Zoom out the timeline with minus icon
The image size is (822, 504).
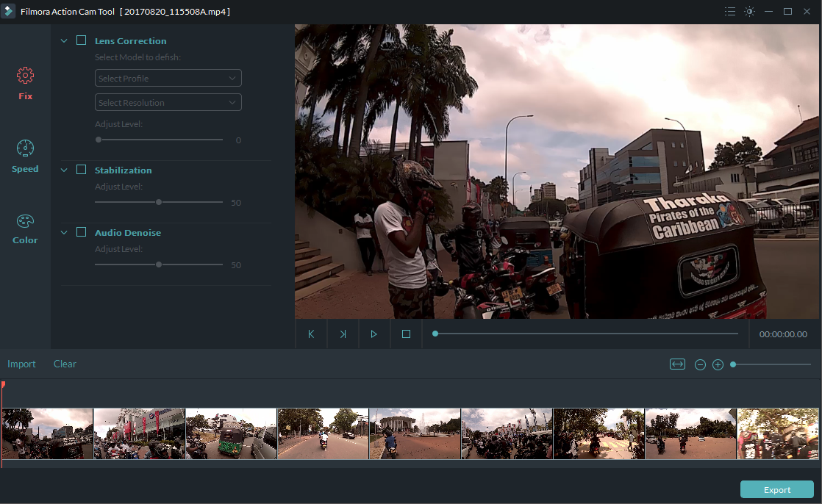click(x=699, y=364)
